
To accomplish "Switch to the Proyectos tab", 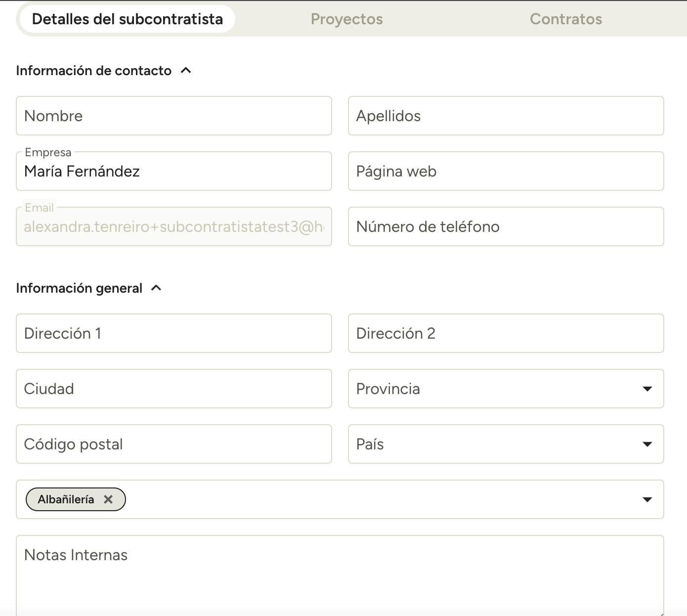I will pos(346,19).
